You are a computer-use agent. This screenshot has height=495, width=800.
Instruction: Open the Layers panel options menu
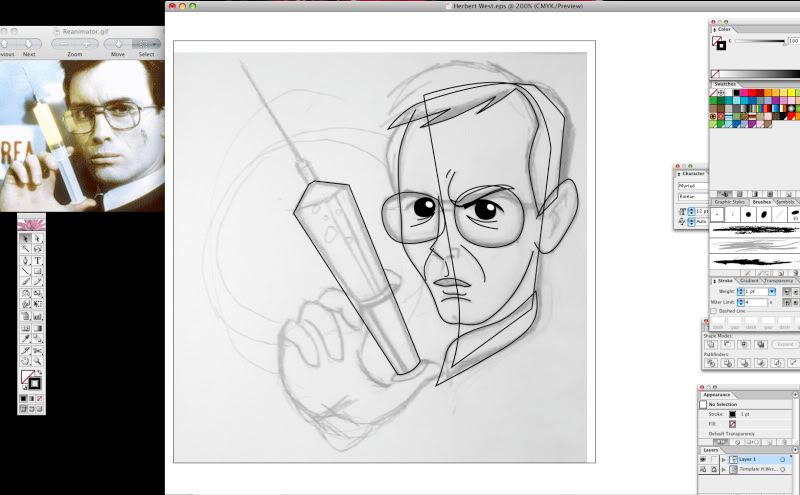pyautogui.click(x=795, y=450)
